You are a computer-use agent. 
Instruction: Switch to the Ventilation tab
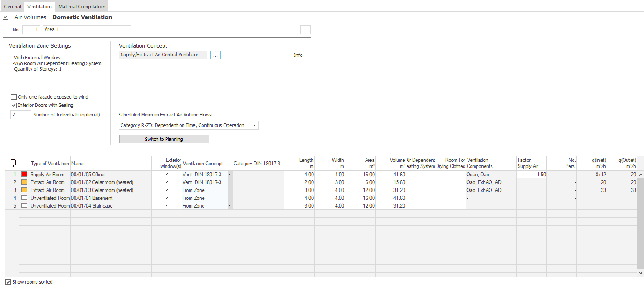point(39,7)
